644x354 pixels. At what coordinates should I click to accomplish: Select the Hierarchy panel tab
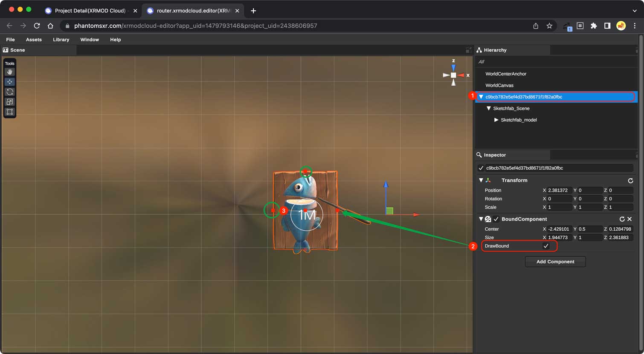pos(513,50)
